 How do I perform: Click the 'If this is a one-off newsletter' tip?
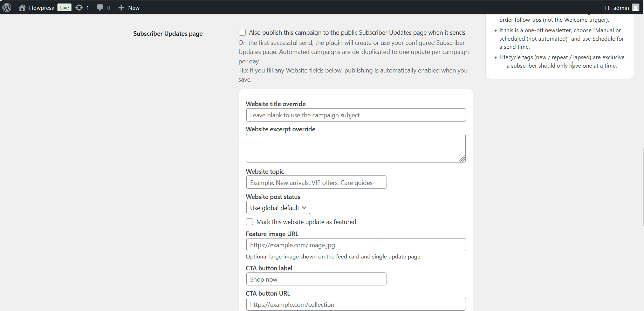point(562,39)
